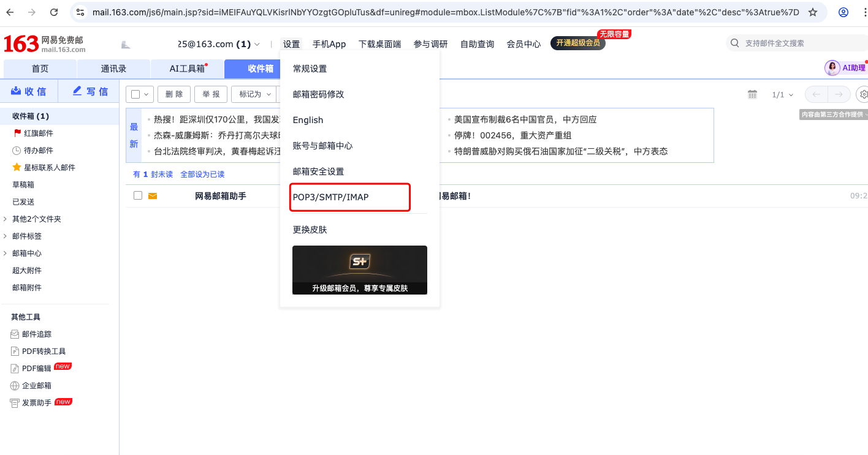Screen dimensions: 868x455
Task: Bookmark this page with the star icon
Action: click(x=813, y=12)
